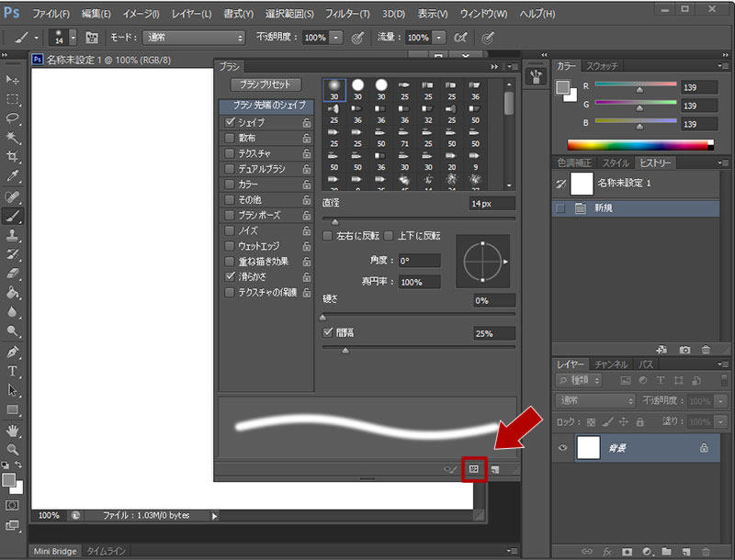The height and width of the screenshot is (560, 735).
Task: Uncheck the 間隔 checkbox
Action: [328, 332]
